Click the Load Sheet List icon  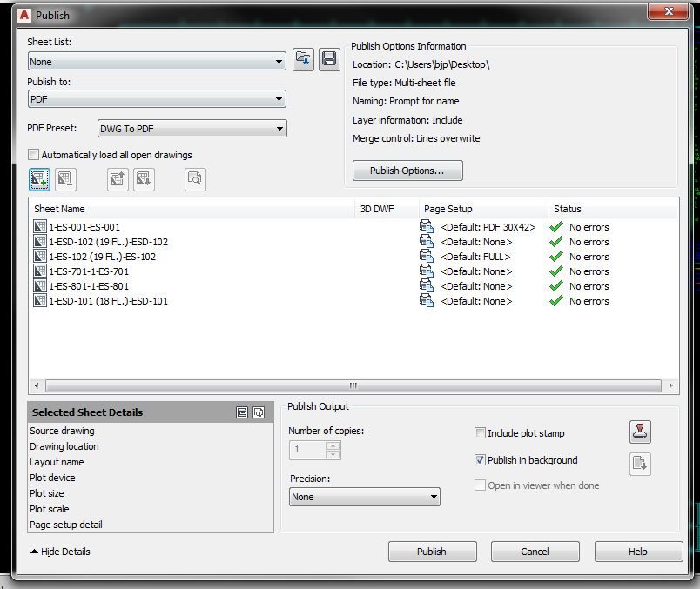303,59
